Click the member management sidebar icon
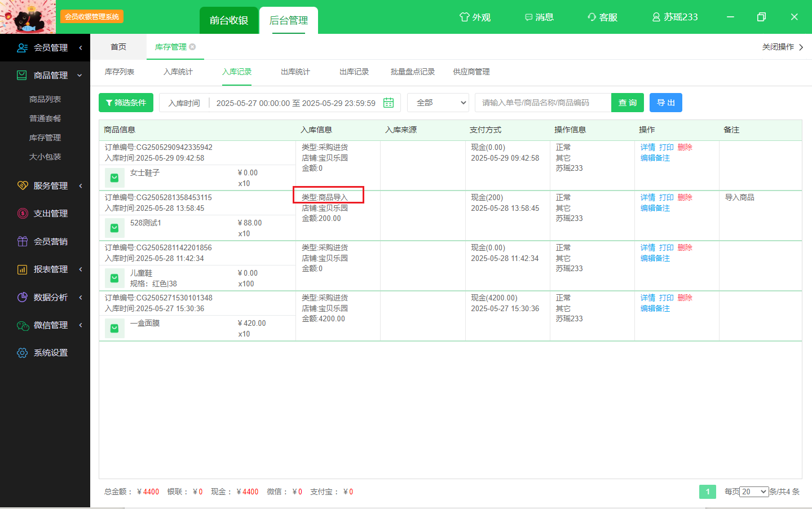Viewport: 812px width, 509px height. point(22,48)
